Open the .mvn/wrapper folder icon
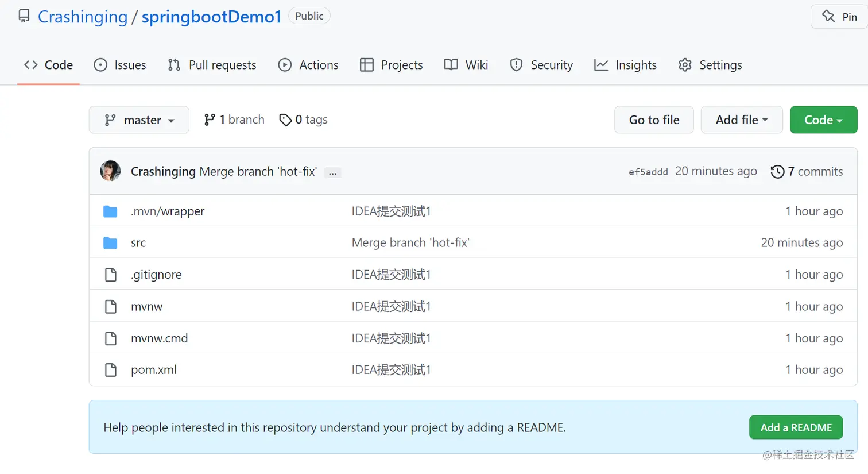 coord(110,211)
